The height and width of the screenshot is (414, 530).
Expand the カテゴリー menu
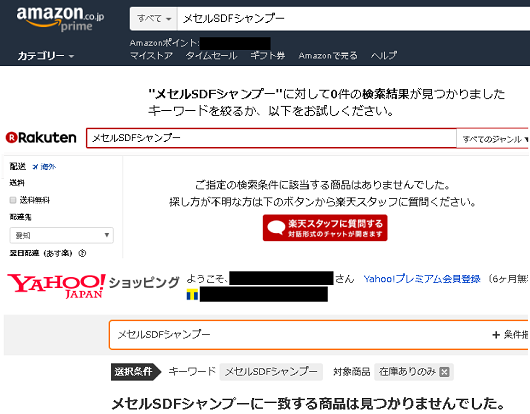(46, 56)
